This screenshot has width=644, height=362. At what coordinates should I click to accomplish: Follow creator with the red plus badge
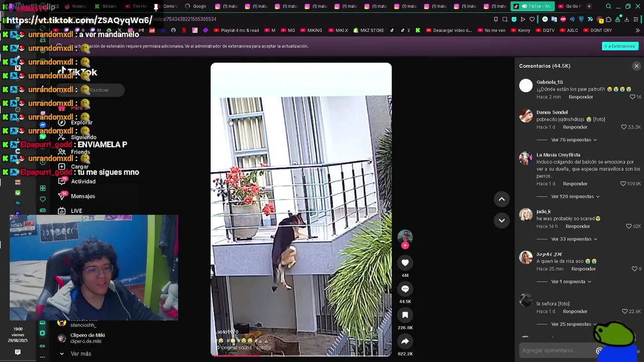405,245
